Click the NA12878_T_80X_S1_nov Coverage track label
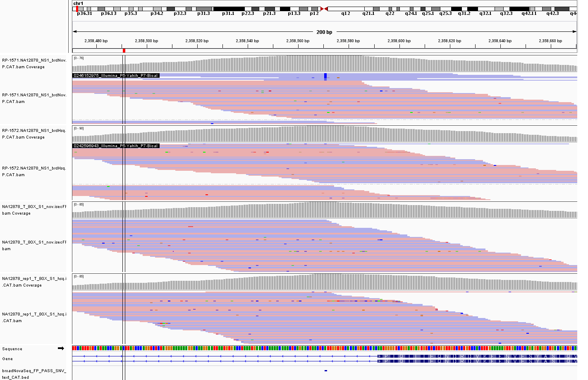588x380 pixels. coord(34,210)
